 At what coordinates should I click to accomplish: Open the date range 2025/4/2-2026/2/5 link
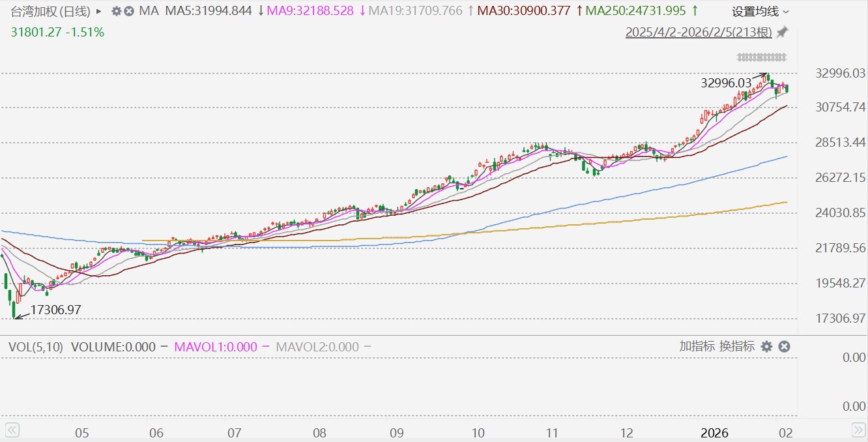click(x=699, y=33)
